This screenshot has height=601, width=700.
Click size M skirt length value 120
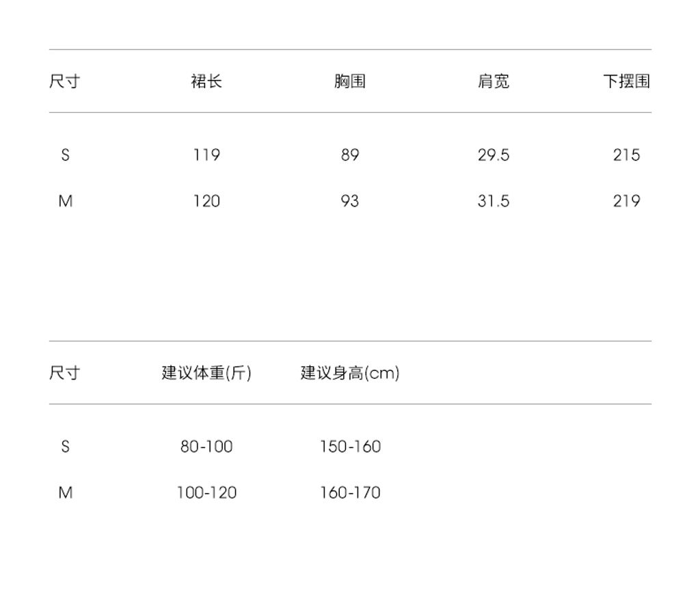click(x=206, y=201)
